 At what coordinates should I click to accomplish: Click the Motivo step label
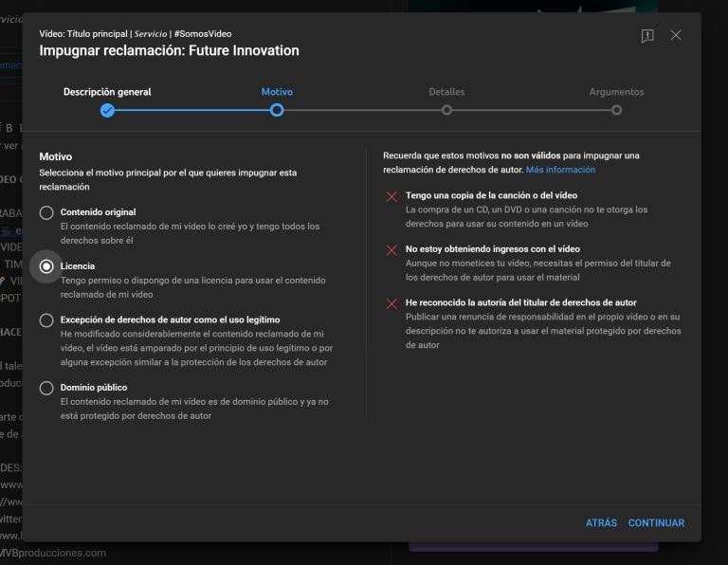coord(277,92)
